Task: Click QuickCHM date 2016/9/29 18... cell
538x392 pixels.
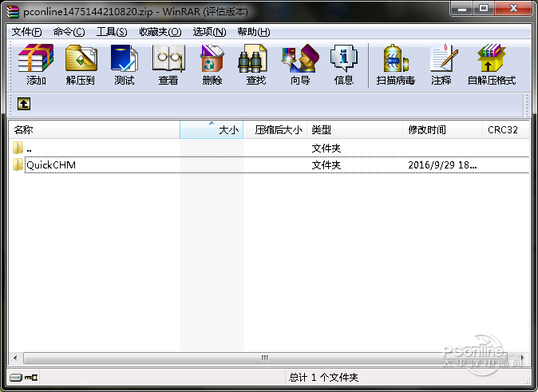Action: [x=442, y=165]
